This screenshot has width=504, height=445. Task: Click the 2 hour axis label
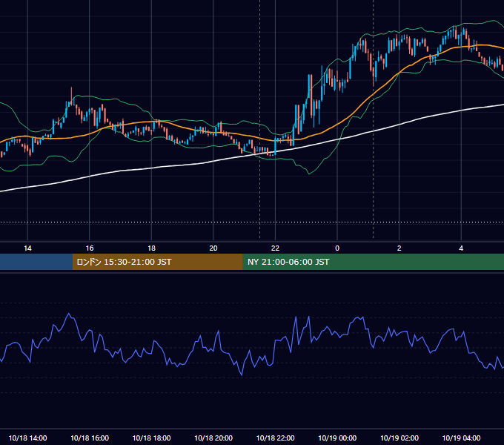click(x=399, y=248)
